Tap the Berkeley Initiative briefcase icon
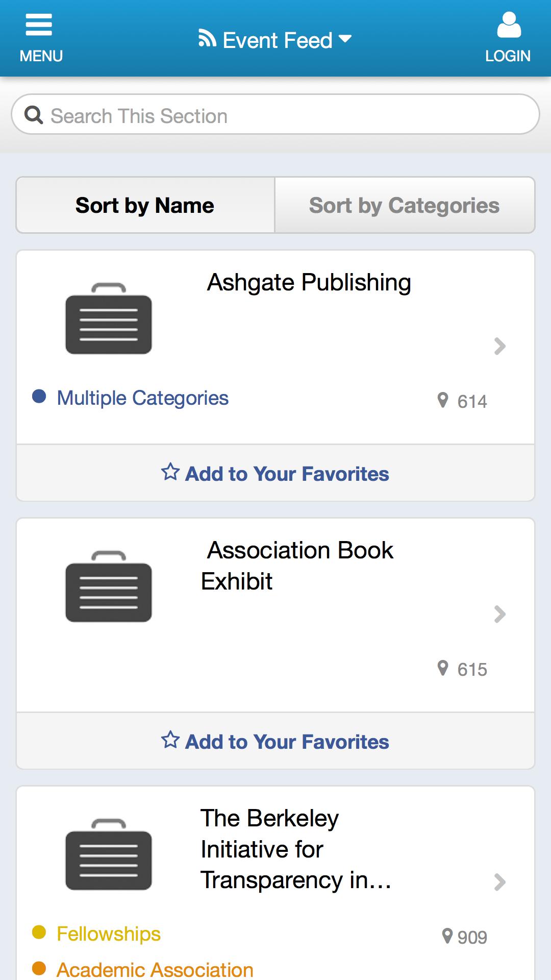Image resolution: width=551 pixels, height=980 pixels. pos(109,854)
